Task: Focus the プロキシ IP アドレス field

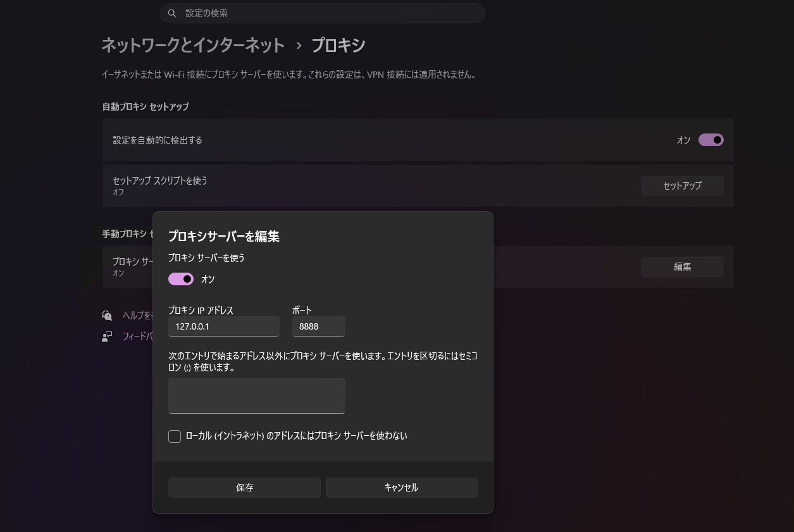Action: pyautogui.click(x=224, y=326)
